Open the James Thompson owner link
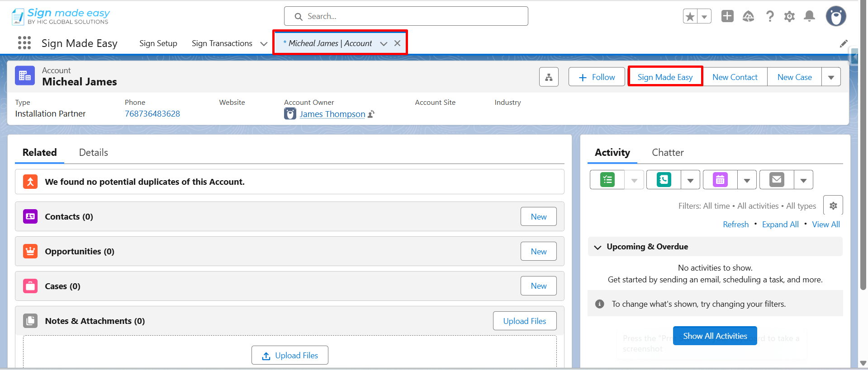The image size is (868, 370). [x=332, y=114]
